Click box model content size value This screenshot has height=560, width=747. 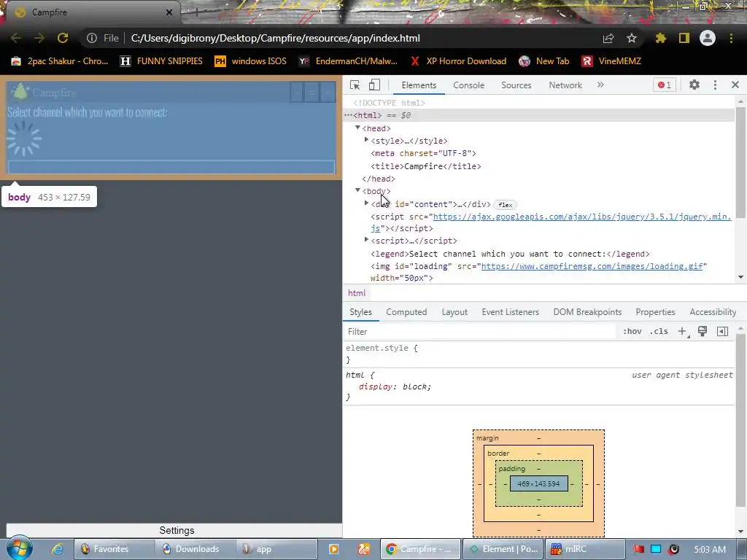pos(539,484)
